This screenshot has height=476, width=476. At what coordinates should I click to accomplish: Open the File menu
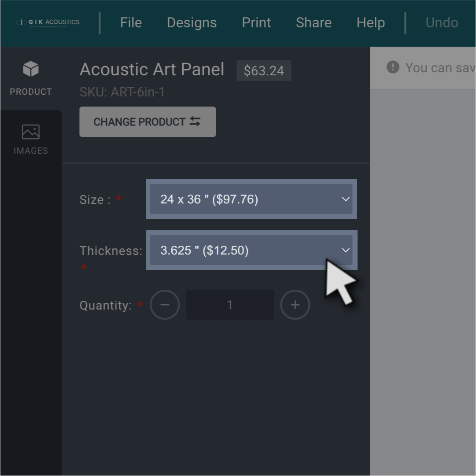pos(131,23)
